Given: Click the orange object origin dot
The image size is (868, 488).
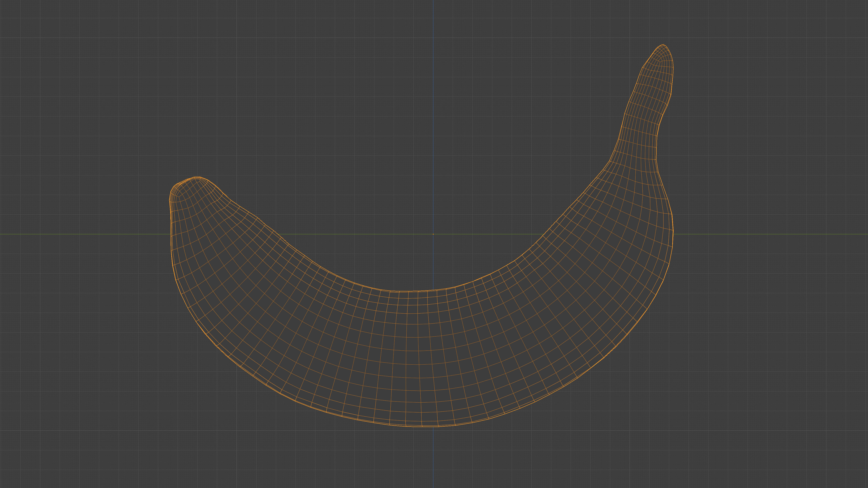Looking at the screenshot, I should pyautogui.click(x=433, y=234).
